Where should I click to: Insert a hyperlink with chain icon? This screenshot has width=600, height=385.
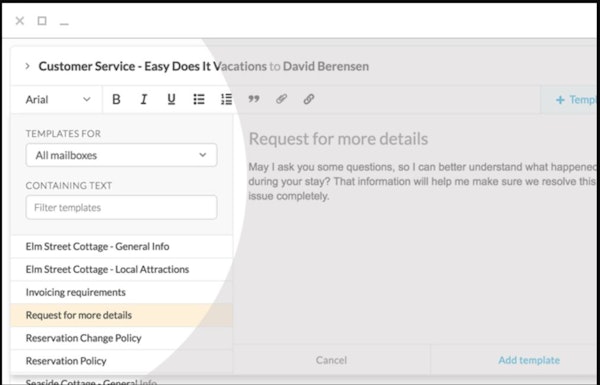pos(309,100)
